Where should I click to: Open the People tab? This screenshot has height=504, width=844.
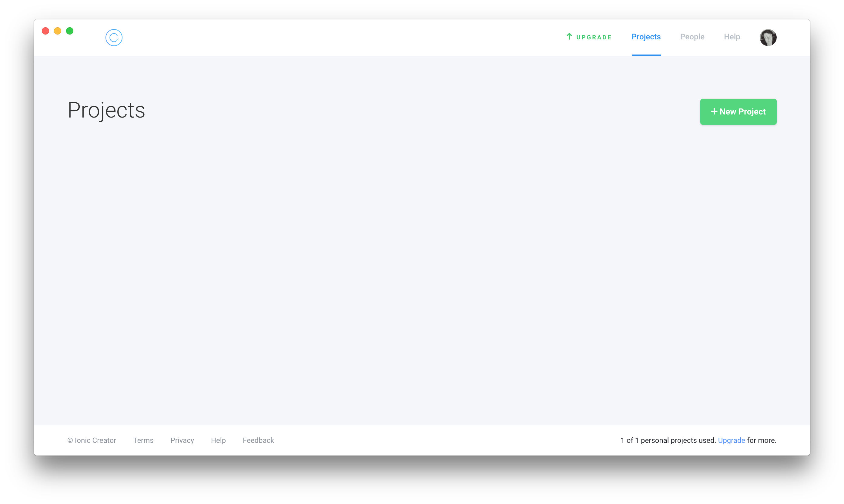coord(692,37)
